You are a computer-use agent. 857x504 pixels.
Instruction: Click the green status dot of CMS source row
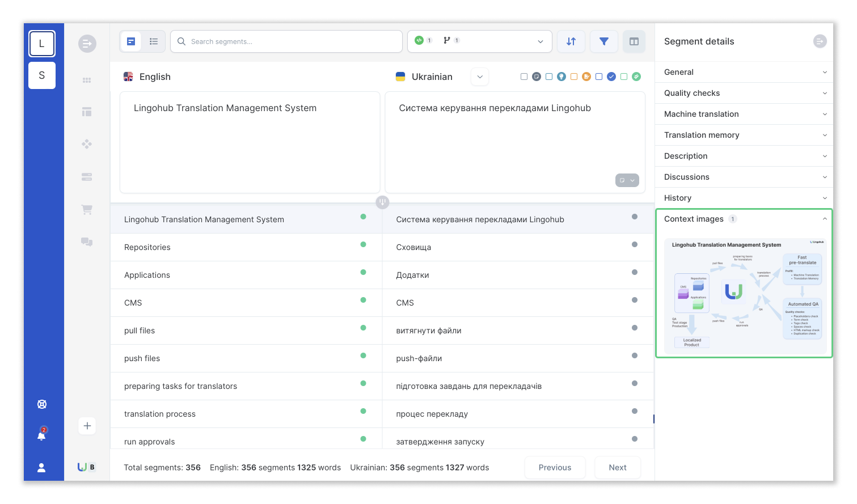(x=363, y=300)
